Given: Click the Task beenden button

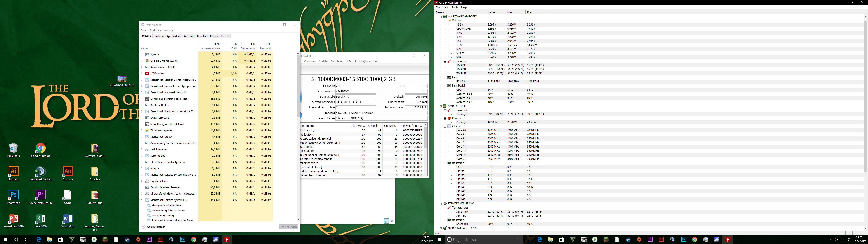Looking at the screenshot, I should tap(289, 227).
